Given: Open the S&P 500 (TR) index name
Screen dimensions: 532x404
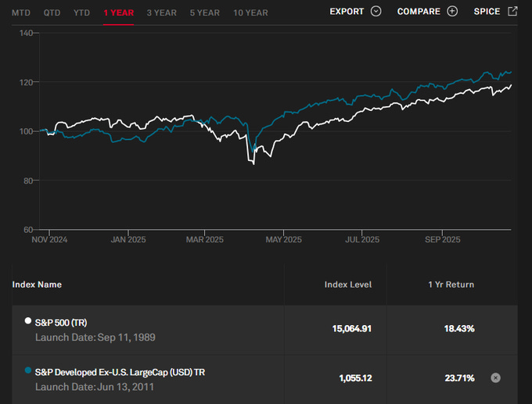Looking at the screenshot, I should [61, 323].
